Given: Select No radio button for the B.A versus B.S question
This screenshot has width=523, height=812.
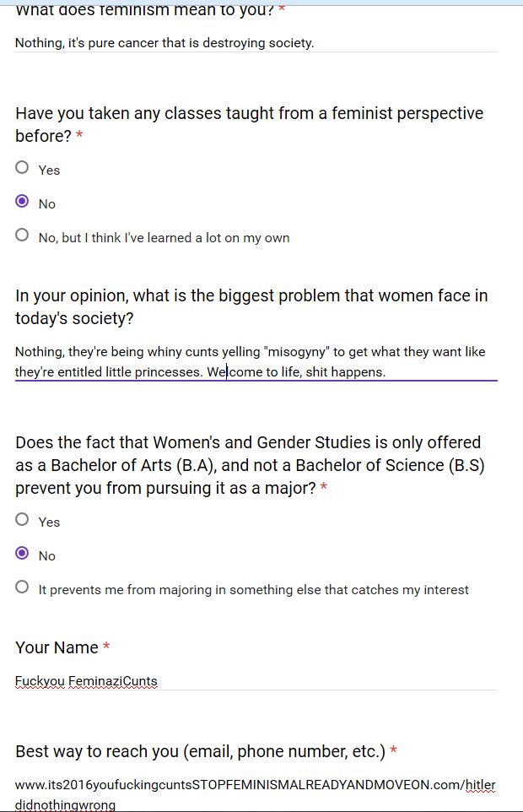Looking at the screenshot, I should pyautogui.click(x=22, y=553).
